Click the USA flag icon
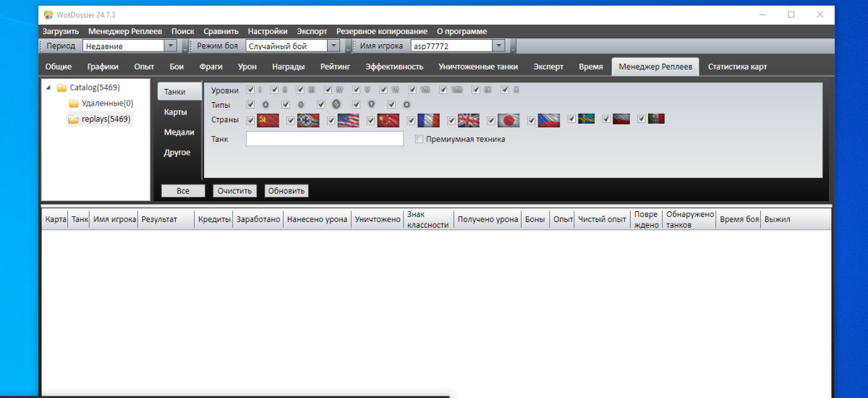The width and height of the screenshot is (868, 398). (348, 120)
